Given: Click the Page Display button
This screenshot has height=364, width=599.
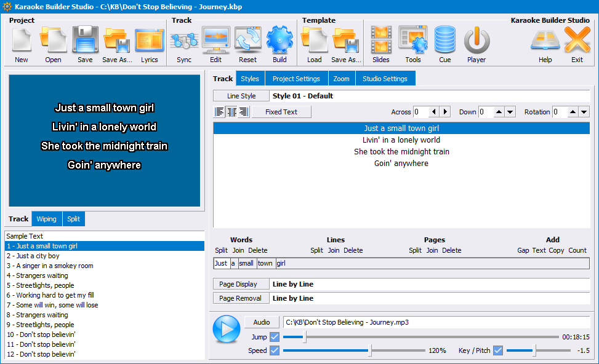Looking at the screenshot, I should (x=241, y=284).
